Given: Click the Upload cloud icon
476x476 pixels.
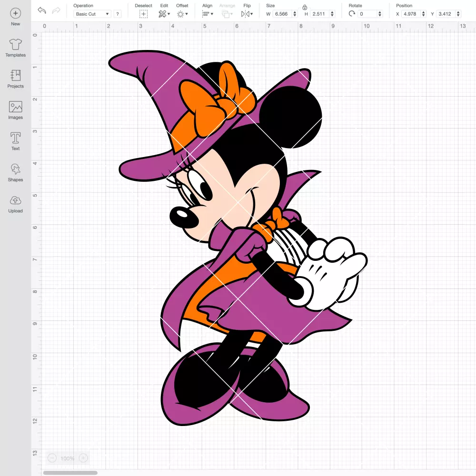Looking at the screenshot, I should [x=16, y=200].
